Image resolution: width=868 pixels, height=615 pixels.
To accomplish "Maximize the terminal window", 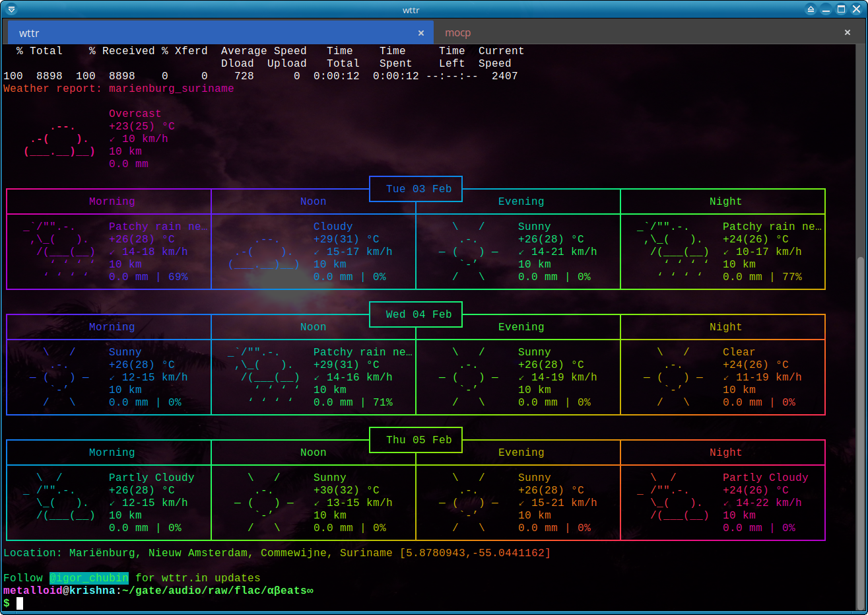I will coord(841,9).
